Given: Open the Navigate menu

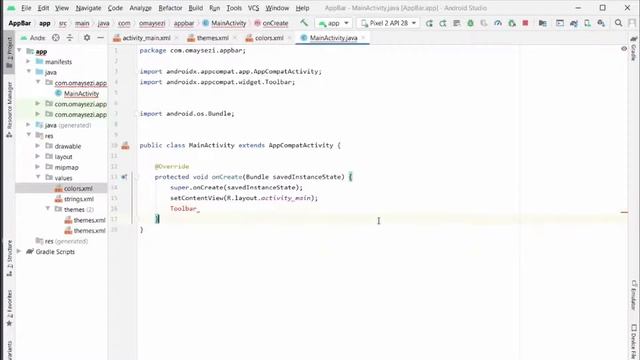Looking at the screenshot, I should pyautogui.click(x=88, y=8).
